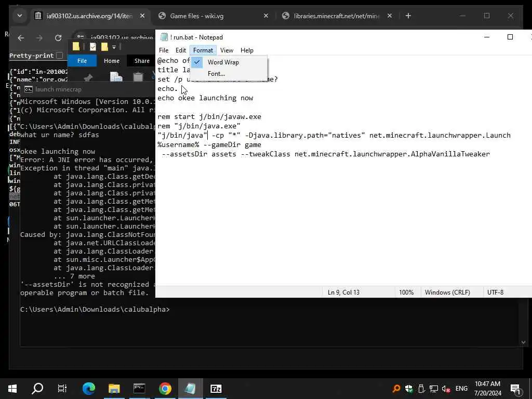The image size is (532, 399).
Task: Click the command prompt line C:\Users\Admin\Downloads\calubalpha>
Action: 95,310
